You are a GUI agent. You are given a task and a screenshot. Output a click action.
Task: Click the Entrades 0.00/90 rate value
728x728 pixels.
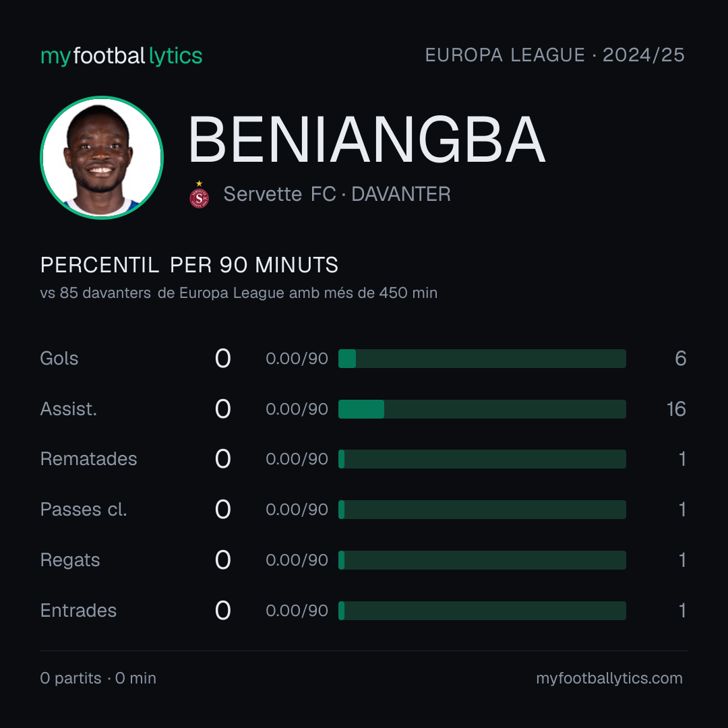297,611
